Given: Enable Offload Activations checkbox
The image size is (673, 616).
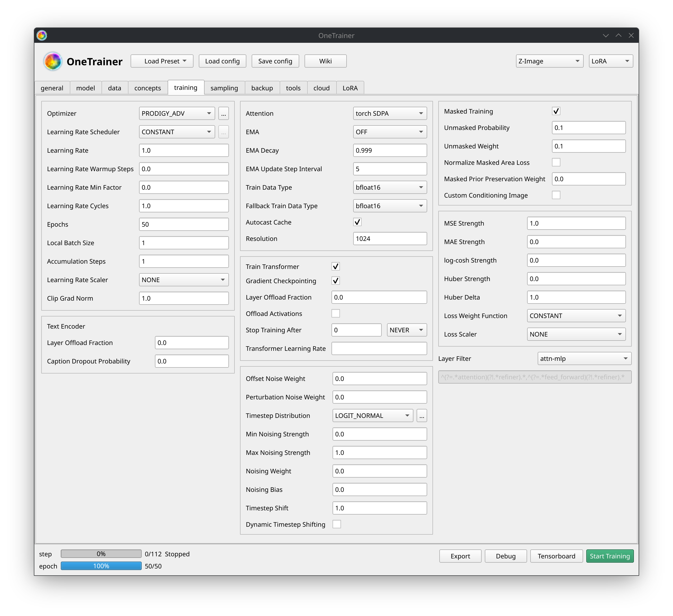Looking at the screenshot, I should (x=335, y=314).
